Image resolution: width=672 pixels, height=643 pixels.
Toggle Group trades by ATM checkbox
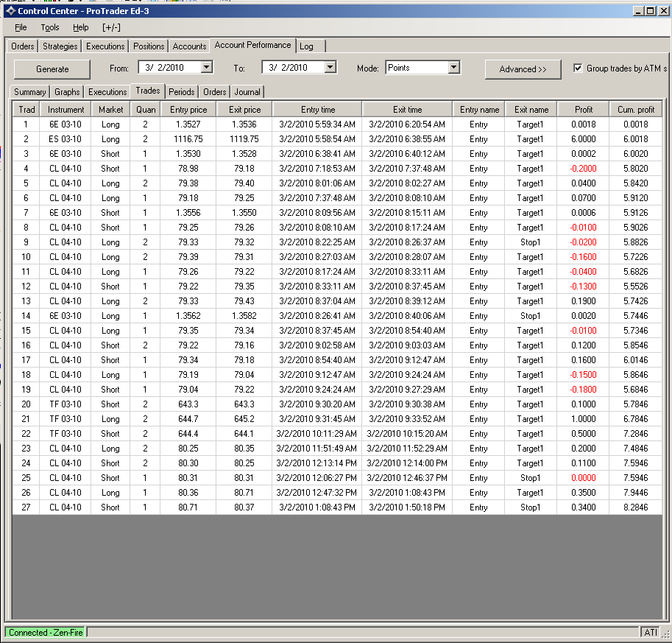578,68
